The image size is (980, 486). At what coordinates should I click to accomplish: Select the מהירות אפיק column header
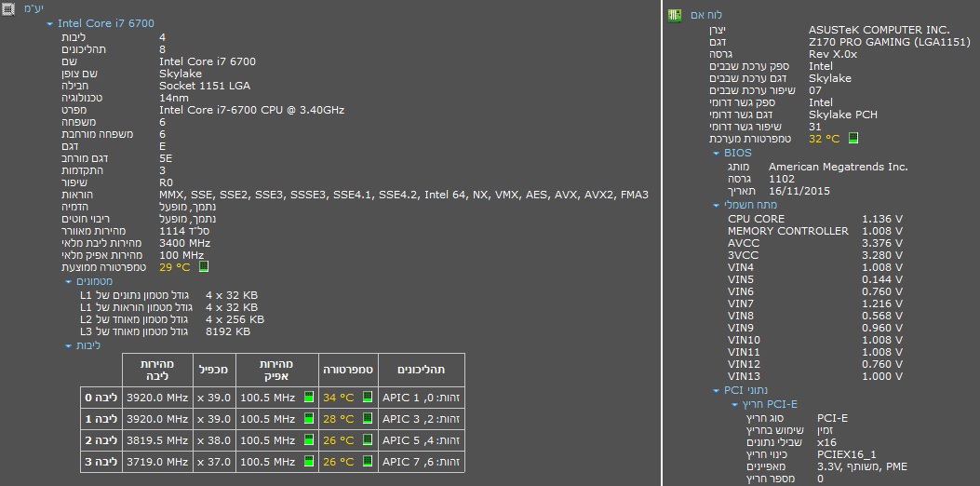(276, 370)
